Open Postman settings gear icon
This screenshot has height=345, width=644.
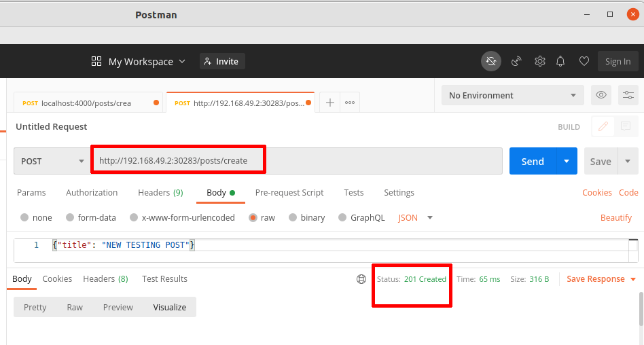tap(539, 61)
